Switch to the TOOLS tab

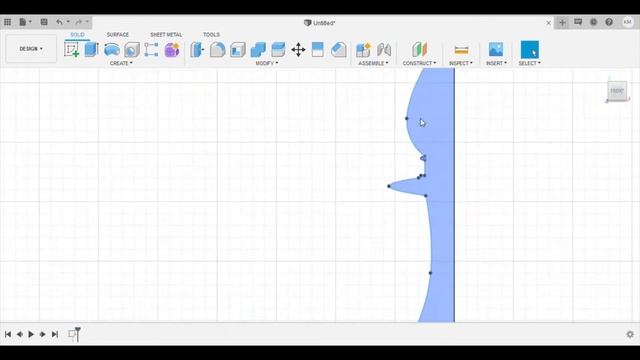211,35
